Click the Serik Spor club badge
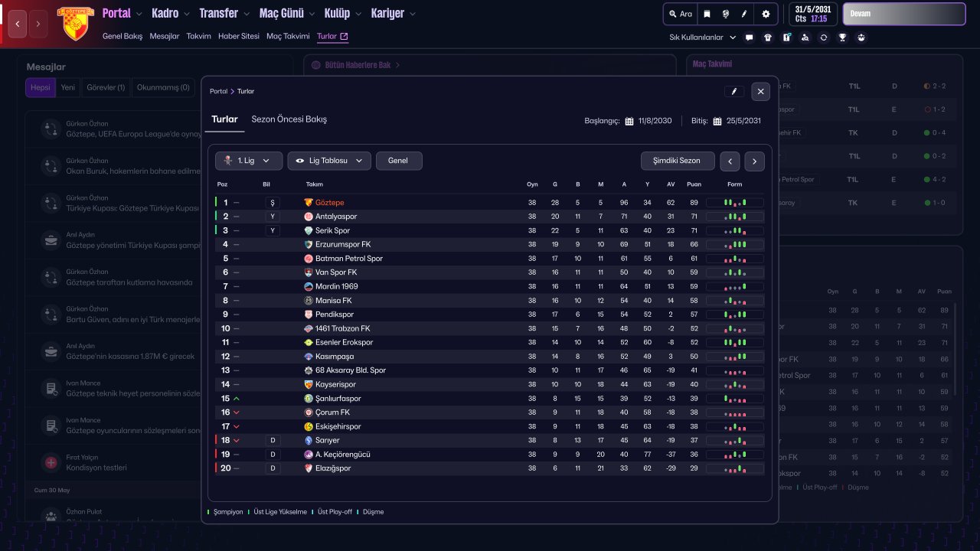This screenshot has width=980, height=551. coord(309,230)
